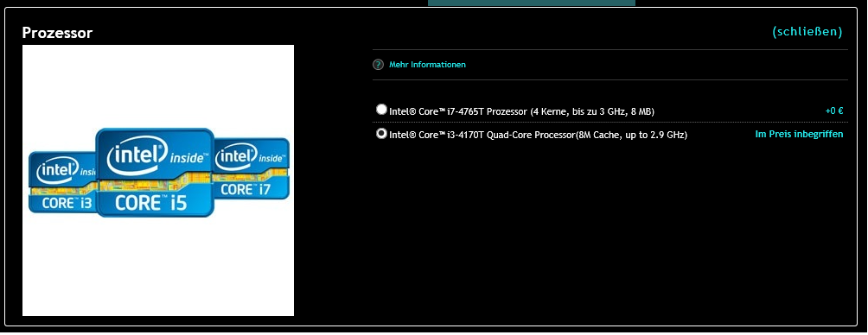The width and height of the screenshot is (868, 335).
Task: Click the +0 € price text
Action: point(833,111)
